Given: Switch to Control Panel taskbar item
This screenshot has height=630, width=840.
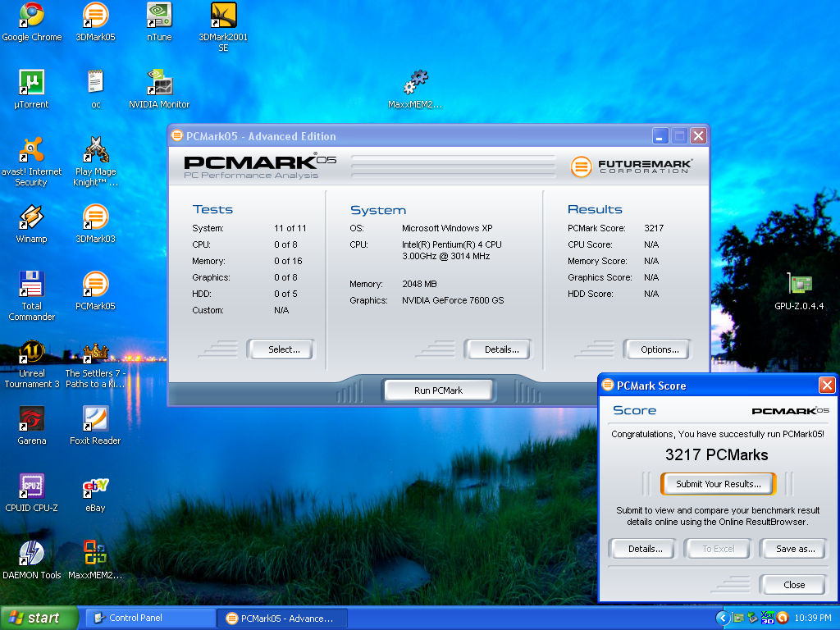Looking at the screenshot, I should tap(151, 619).
